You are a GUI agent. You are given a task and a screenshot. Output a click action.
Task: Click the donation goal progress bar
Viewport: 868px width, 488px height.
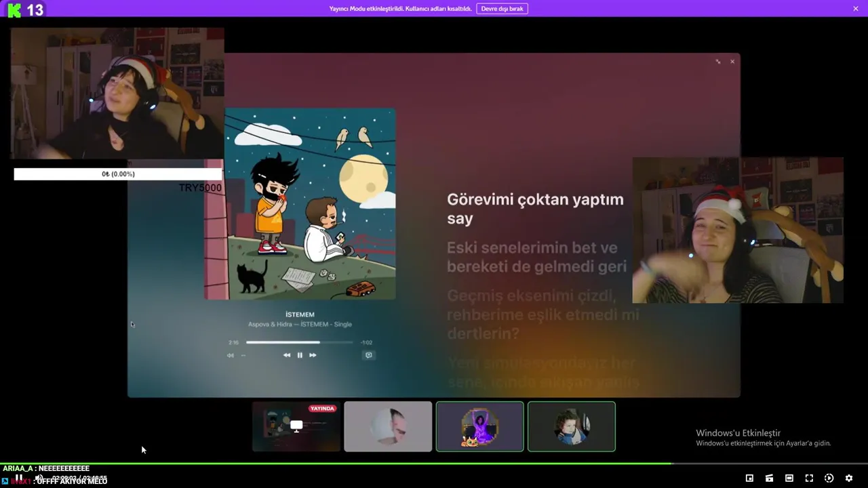pyautogui.click(x=118, y=174)
